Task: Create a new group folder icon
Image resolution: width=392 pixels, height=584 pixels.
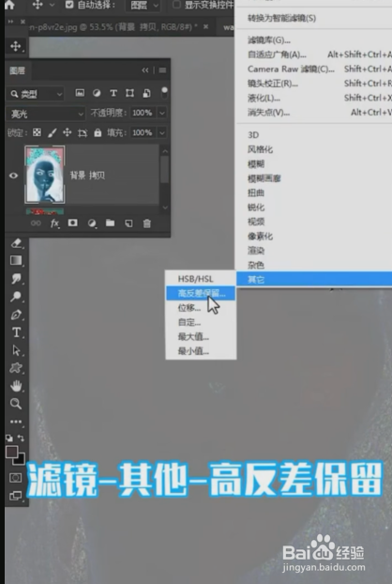Action: coord(110,223)
